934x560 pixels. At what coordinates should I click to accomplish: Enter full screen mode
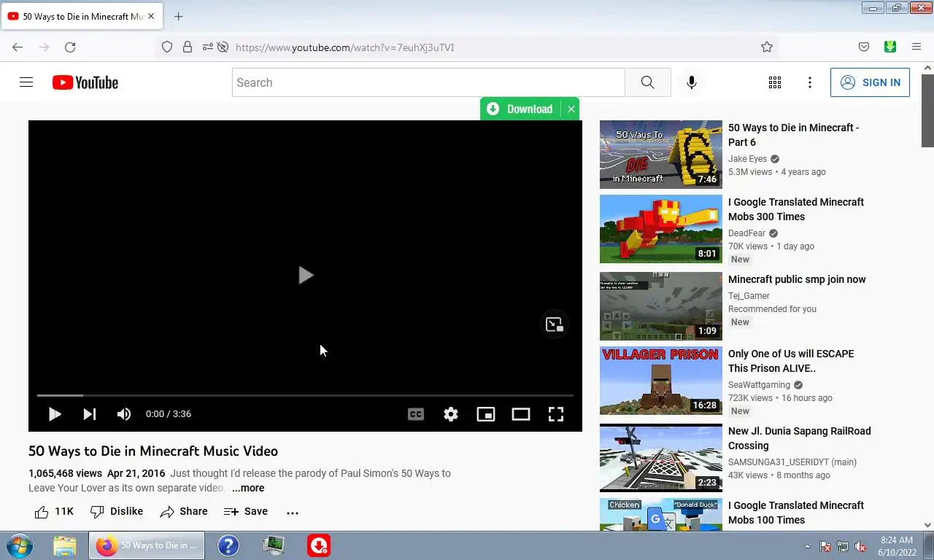556,414
